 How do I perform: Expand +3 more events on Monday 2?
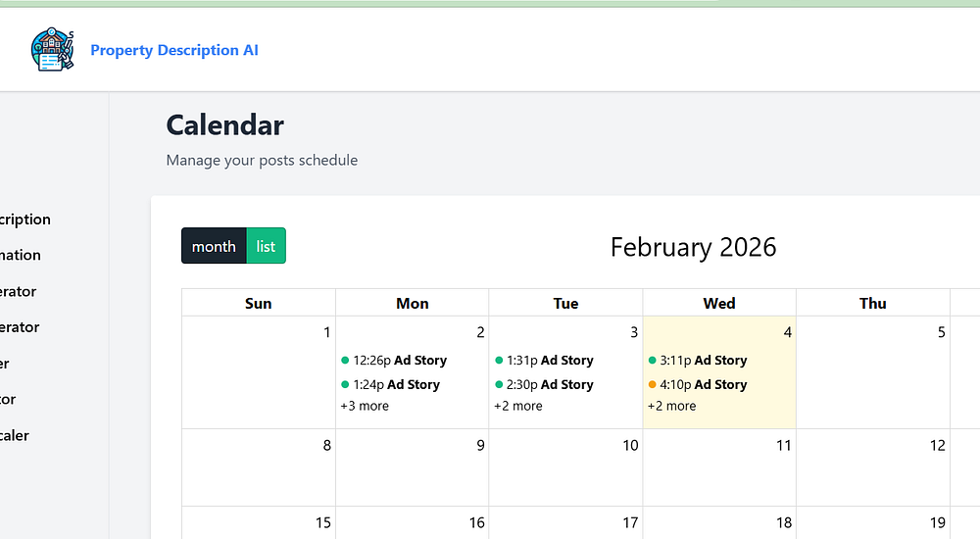(365, 406)
